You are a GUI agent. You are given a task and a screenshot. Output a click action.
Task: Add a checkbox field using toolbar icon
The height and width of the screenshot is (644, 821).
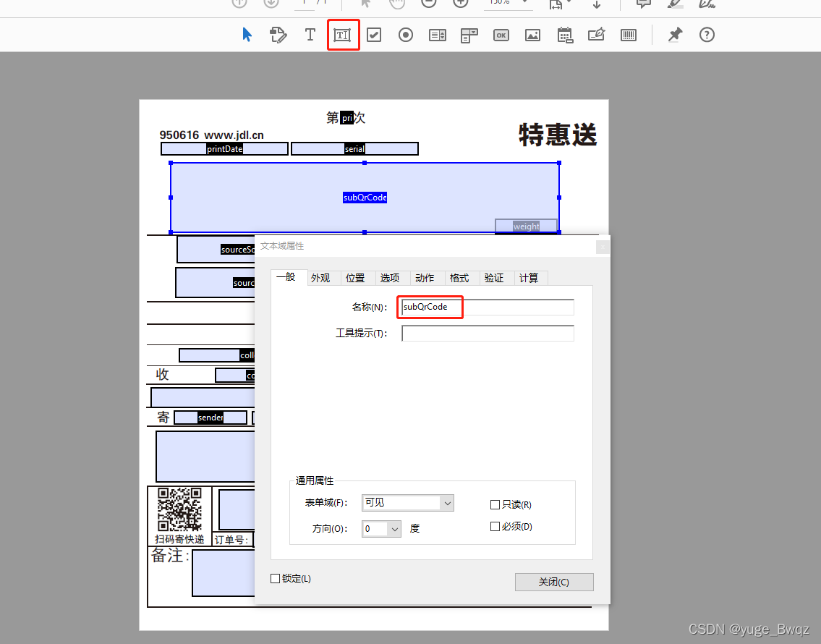coord(374,35)
